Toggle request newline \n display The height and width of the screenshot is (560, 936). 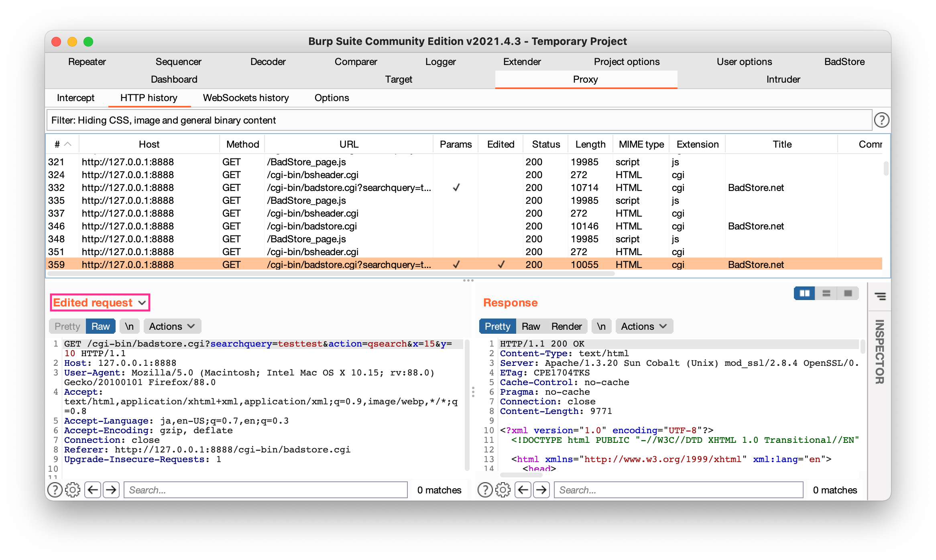[129, 326]
